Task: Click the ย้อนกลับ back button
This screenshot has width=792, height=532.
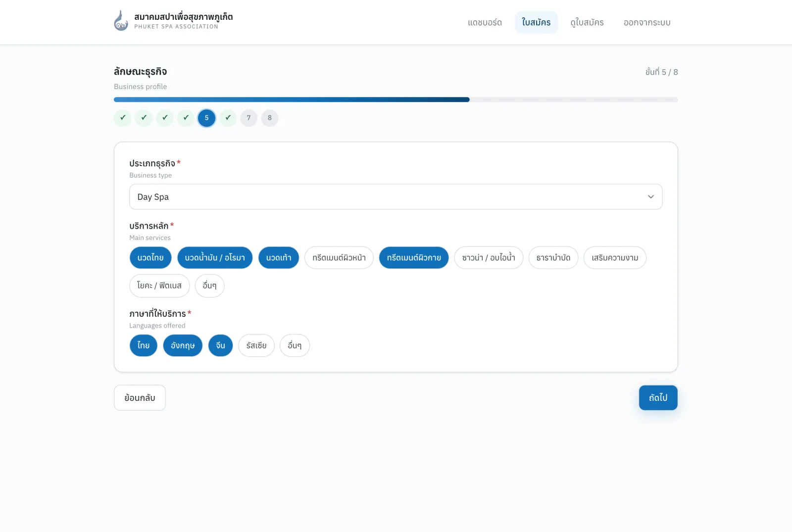Action: click(x=140, y=398)
